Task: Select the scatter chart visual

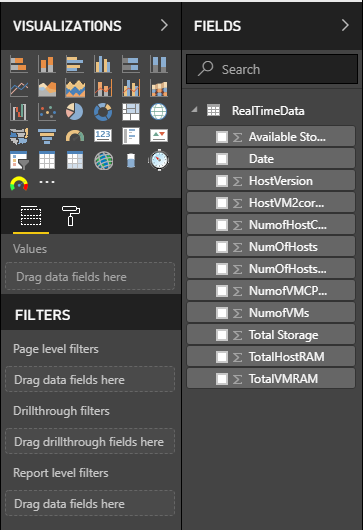Action: 47,112
